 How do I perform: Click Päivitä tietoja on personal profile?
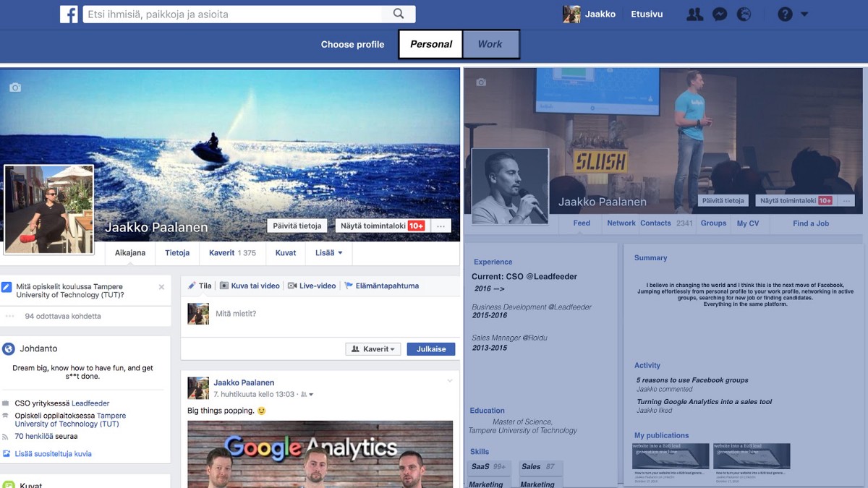pos(297,226)
